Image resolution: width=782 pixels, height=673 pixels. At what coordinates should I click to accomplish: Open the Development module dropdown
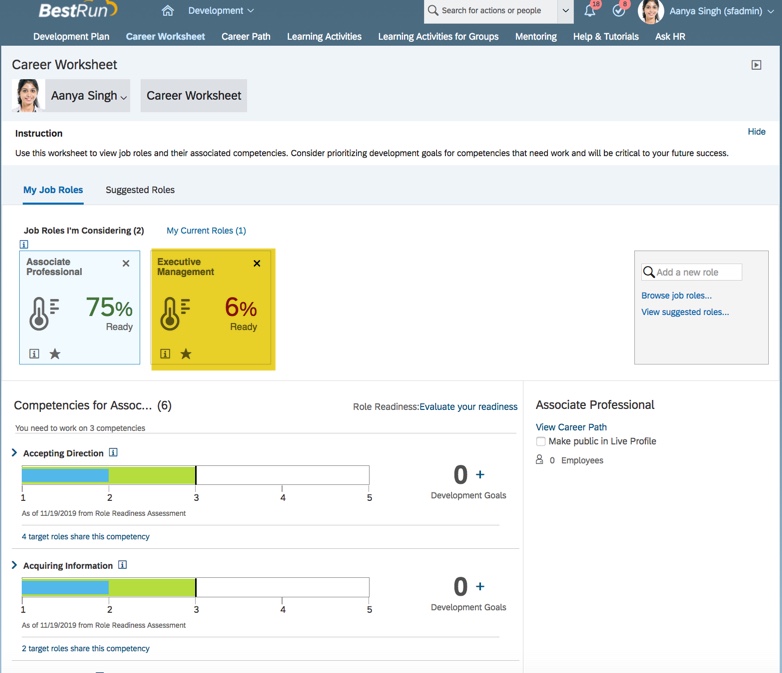click(x=221, y=11)
